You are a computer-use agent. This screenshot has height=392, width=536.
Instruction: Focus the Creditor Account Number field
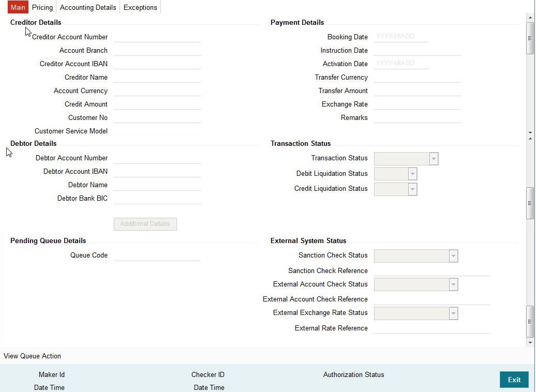click(x=157, y=37)
